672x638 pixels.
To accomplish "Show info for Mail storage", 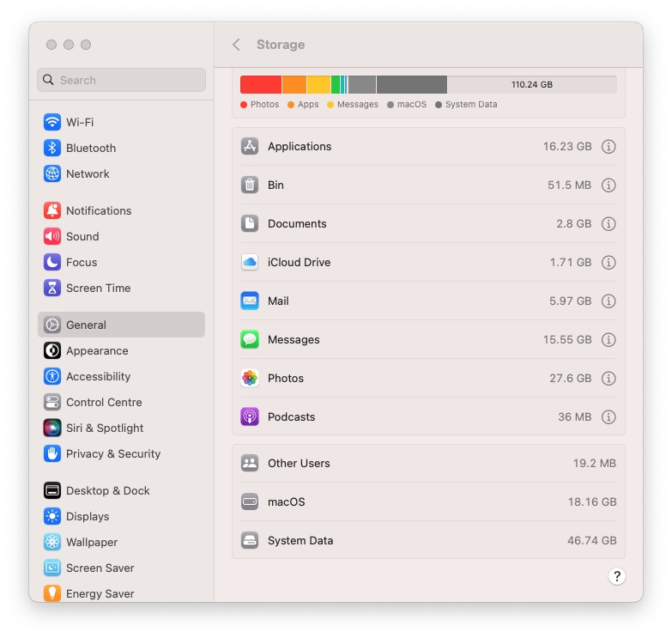I will (x=608, y=301).
